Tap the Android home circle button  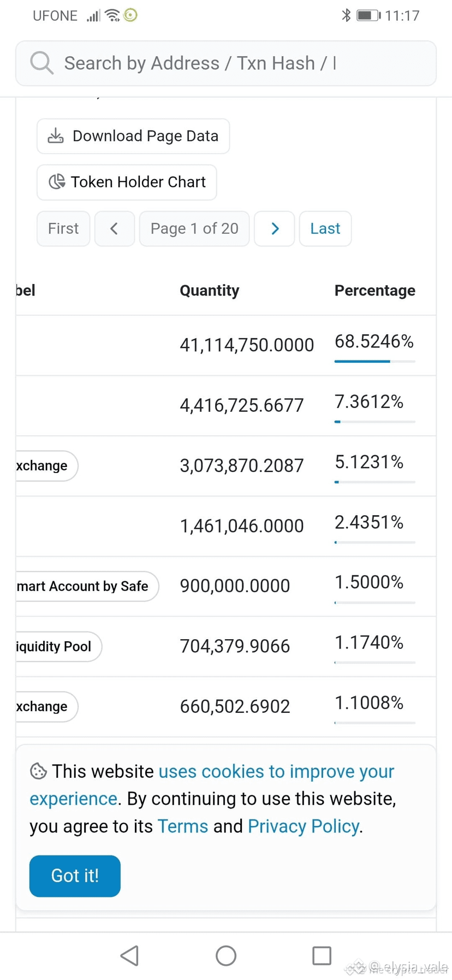[x=226, y=955]
